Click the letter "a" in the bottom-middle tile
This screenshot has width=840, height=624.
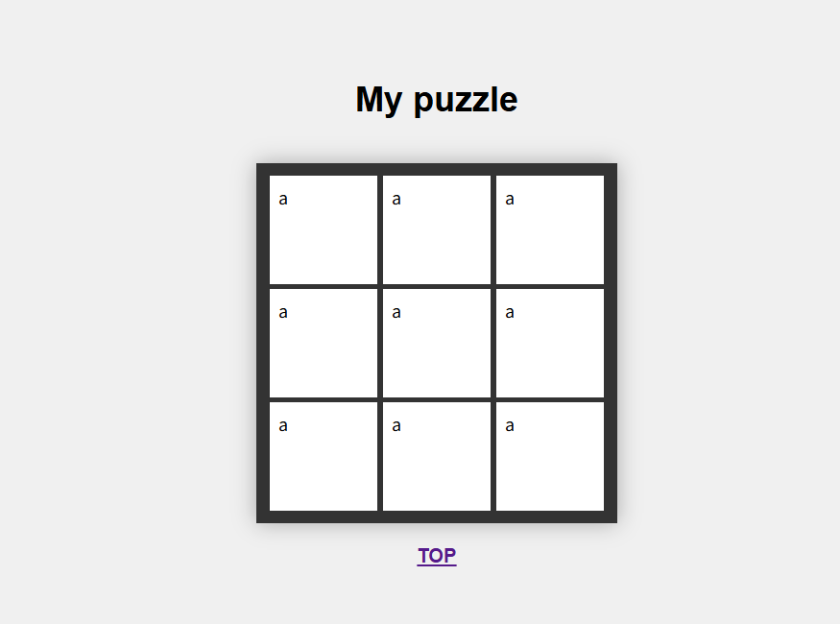(396, 426)
